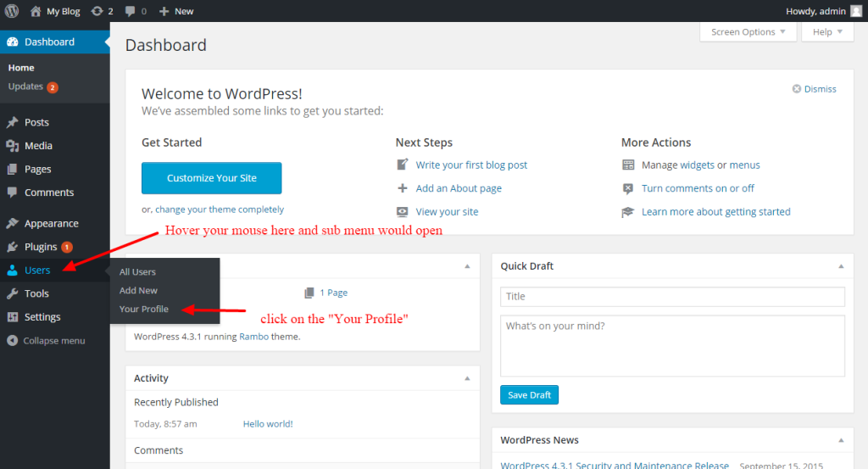The width and height of the screenshot is (868, 469).
Task: Open the Help dropdown tab
Action: coord(827,32)
